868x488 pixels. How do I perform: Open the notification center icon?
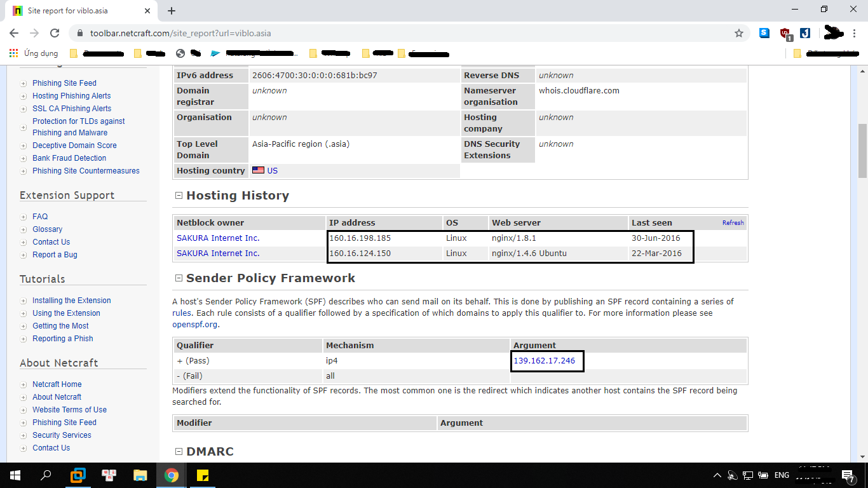click(x=848, y=475)
